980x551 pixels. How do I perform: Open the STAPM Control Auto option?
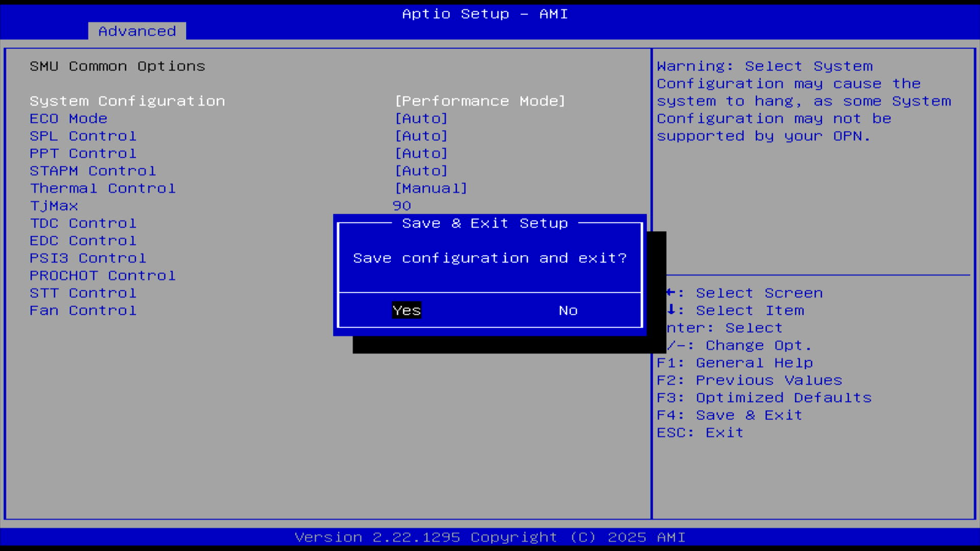[x=421, y=171]
